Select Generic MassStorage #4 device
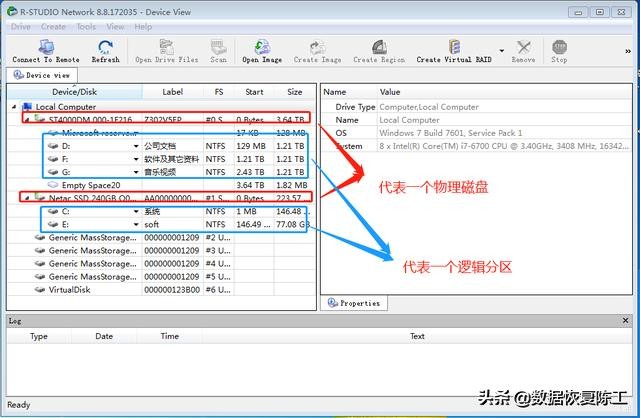 (x=162, y=264)
